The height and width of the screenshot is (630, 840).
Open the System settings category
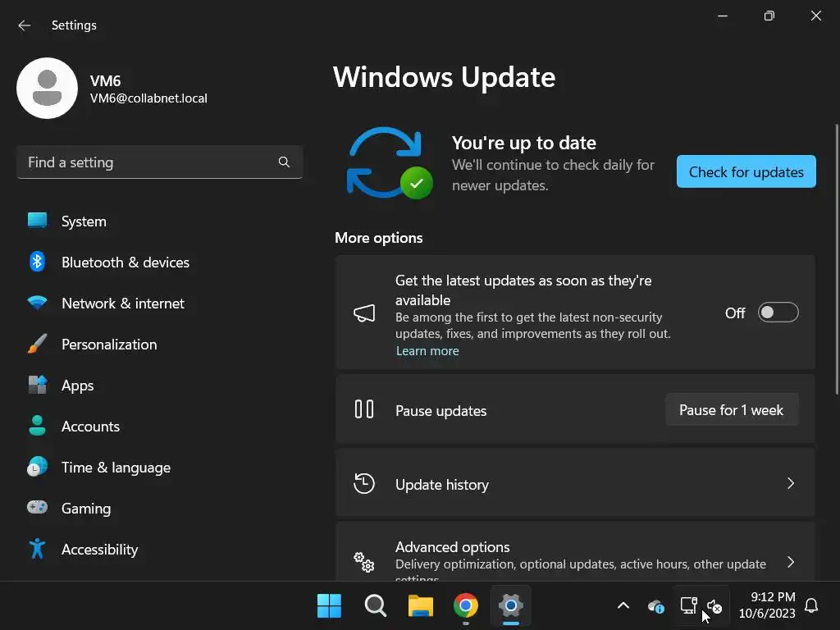[160, 221]
